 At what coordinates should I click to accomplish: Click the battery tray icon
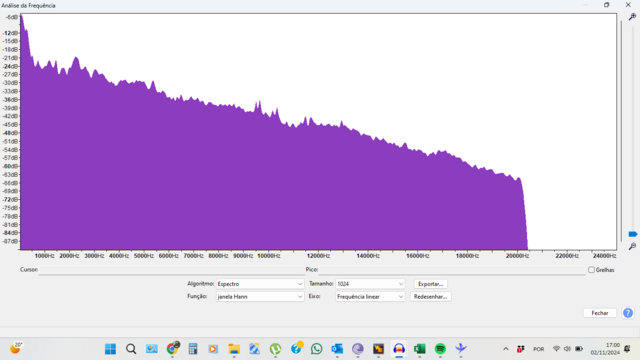tap(579, 349)
